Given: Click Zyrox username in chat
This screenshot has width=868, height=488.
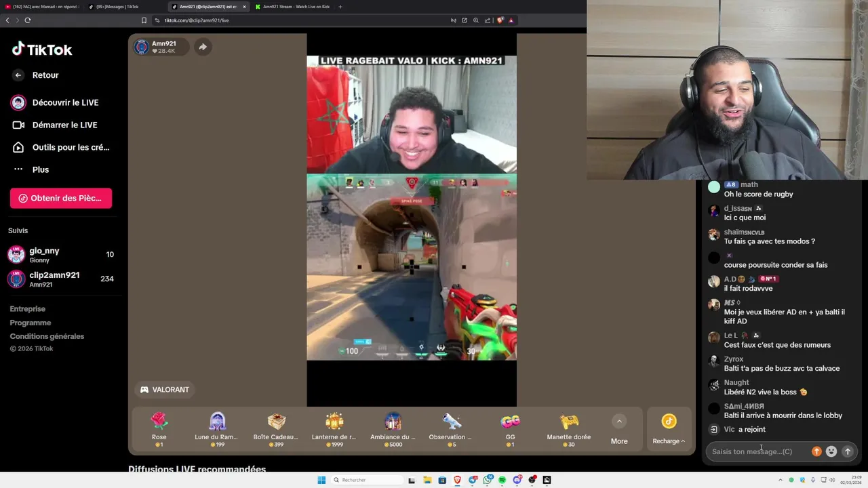Looking at the screenshot, I should (733, 359).
